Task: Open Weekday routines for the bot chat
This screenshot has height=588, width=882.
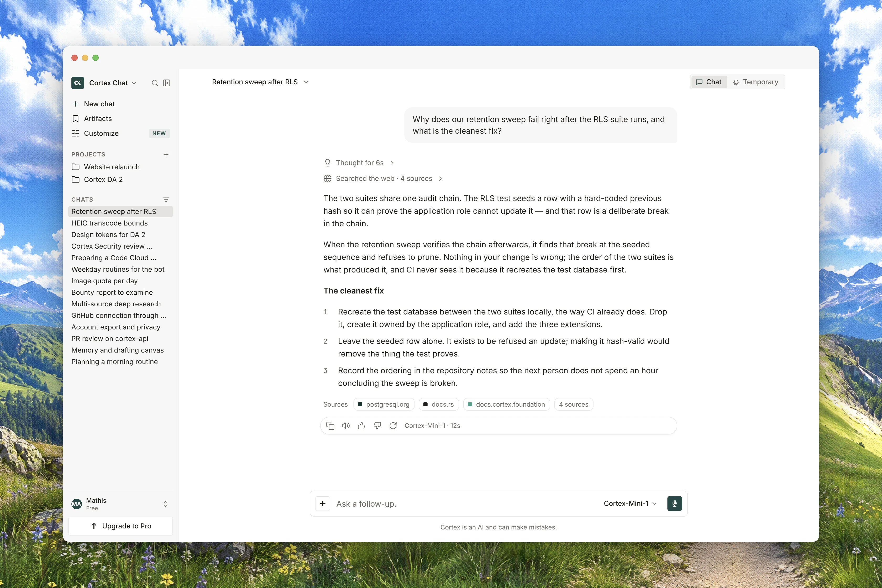Action: coord(120,269)
